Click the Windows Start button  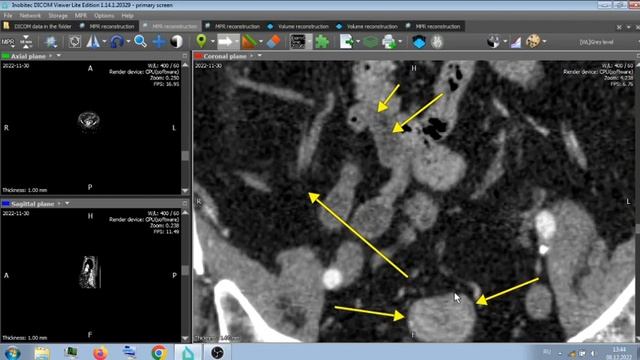pos(12,352)
